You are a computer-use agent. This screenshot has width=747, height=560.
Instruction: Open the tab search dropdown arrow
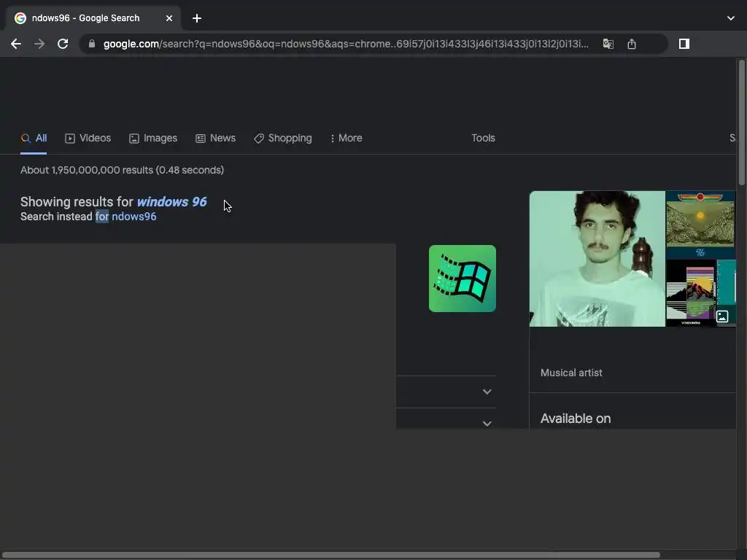731,18
